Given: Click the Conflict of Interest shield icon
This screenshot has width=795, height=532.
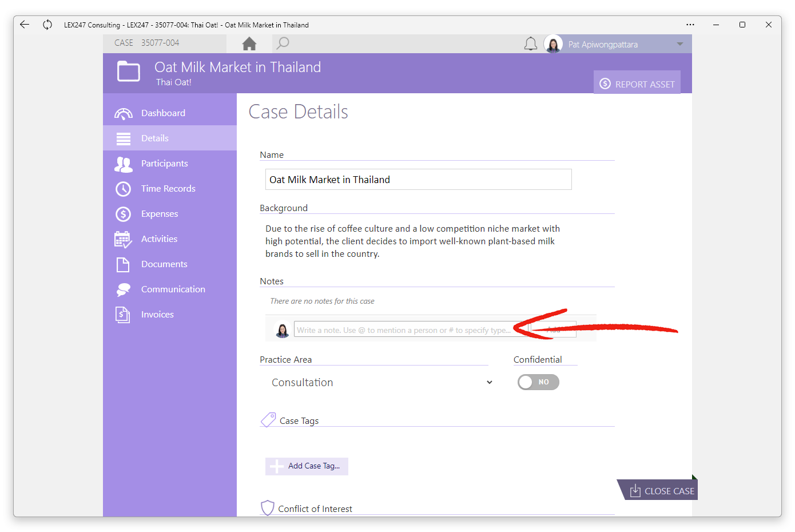Looking at the screenshot, I should point(268,508).
